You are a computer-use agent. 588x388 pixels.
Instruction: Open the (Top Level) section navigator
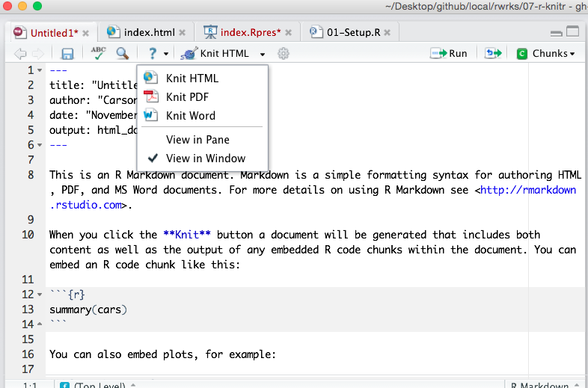[98, 384]
